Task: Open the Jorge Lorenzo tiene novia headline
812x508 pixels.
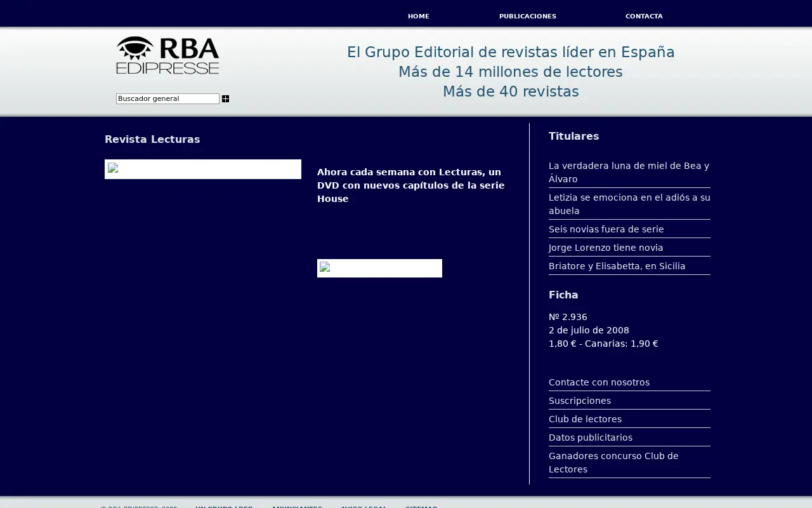Action: [x=606, y=248]
